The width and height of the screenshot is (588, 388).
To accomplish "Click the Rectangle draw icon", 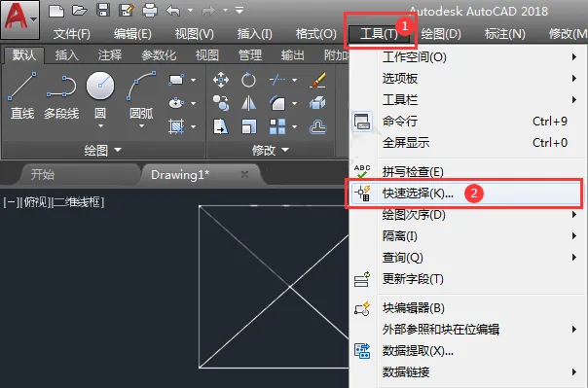I will (176, 80).
